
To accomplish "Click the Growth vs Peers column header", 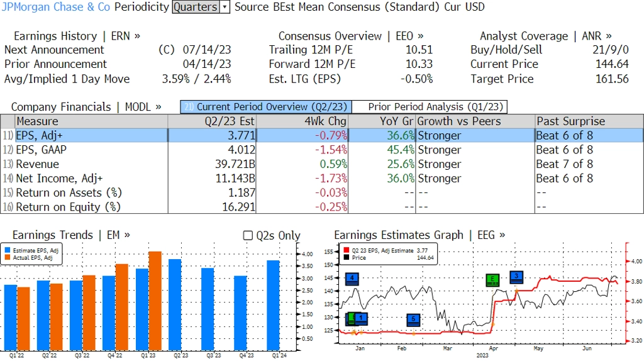I will [x=475, y=121].
